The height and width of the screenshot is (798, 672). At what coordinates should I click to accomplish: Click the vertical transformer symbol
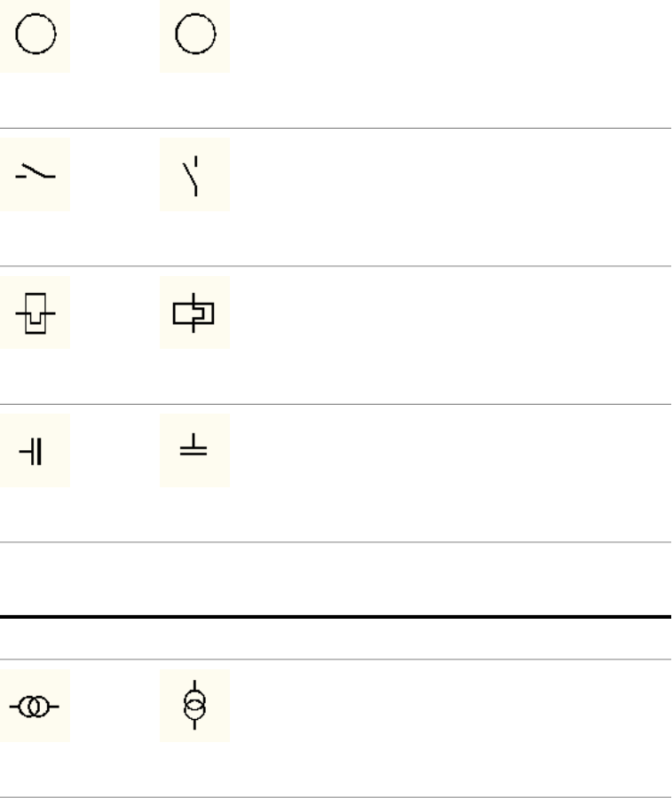194,707
